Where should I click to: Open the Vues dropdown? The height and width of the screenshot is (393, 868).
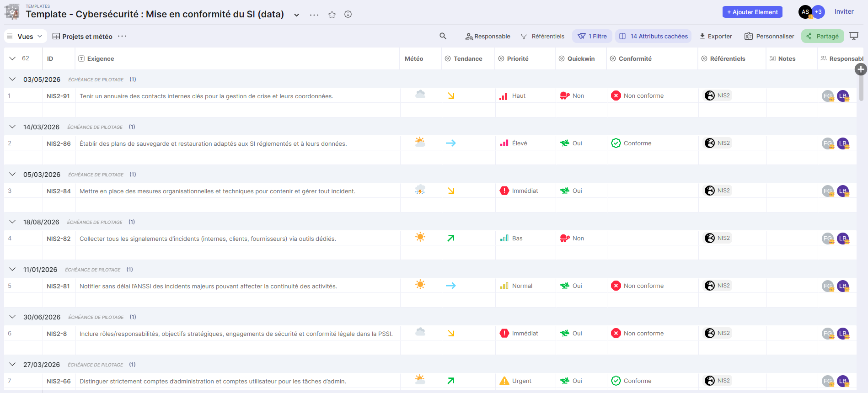point(25,37)
